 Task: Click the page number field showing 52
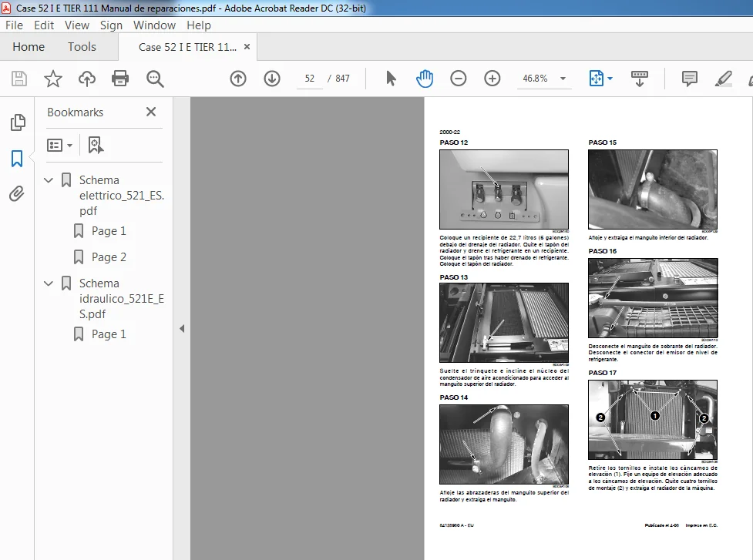point(309,79)
